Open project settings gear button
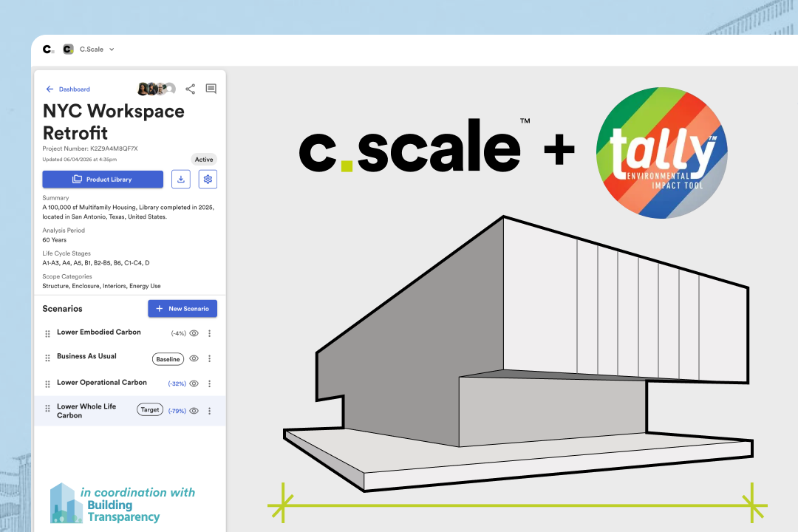 pyautogui.click(x=208, y=180)
